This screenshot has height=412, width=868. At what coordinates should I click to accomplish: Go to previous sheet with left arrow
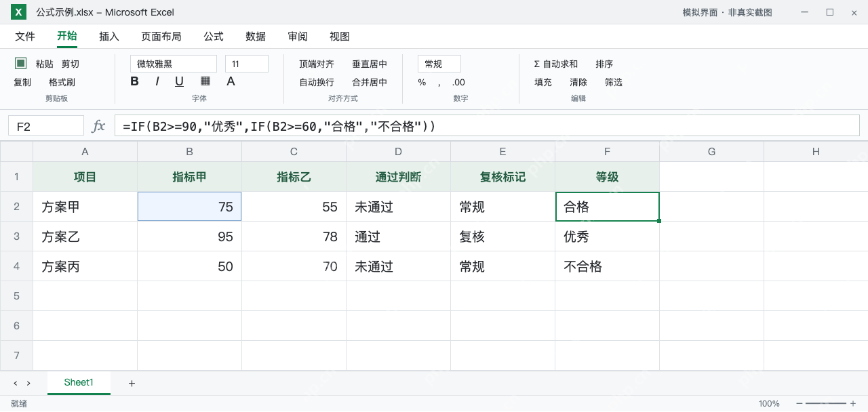16,384
